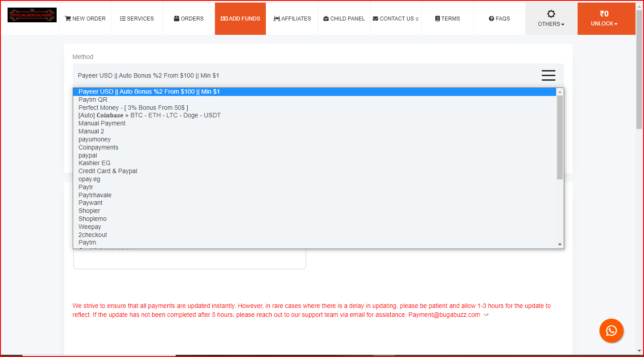Select the New Order cart icon
644x357 pixels.
[x=68, y=18]
